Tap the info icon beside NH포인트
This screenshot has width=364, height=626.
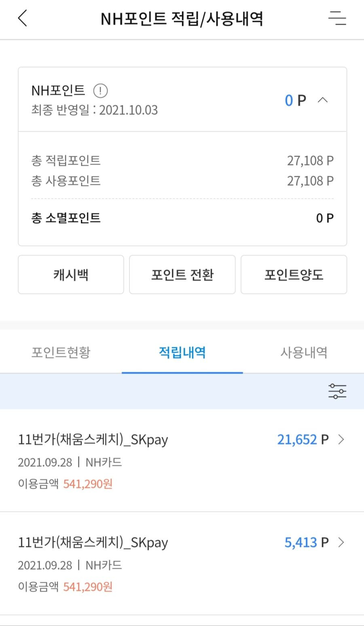click(100, 90)
